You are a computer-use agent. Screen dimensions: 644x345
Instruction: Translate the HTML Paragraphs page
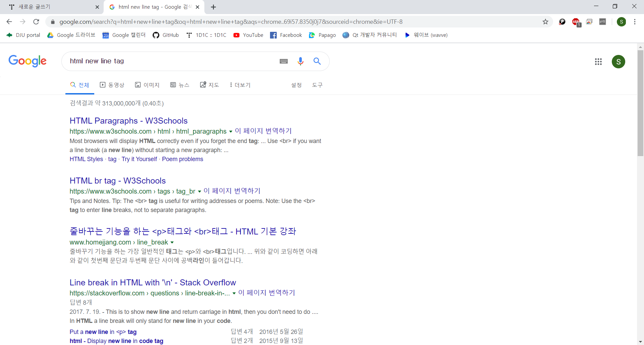coord(263,131)
